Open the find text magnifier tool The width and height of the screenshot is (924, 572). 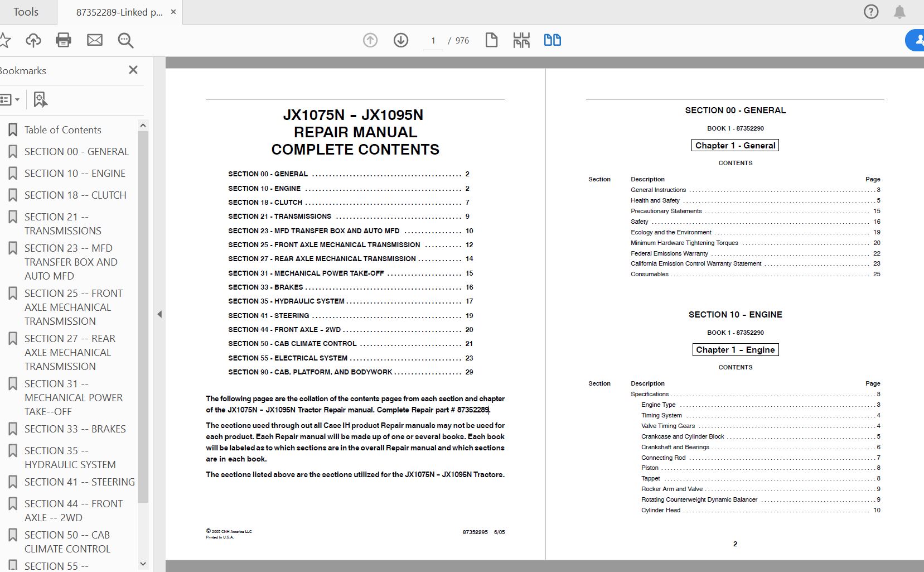[125, 40]
